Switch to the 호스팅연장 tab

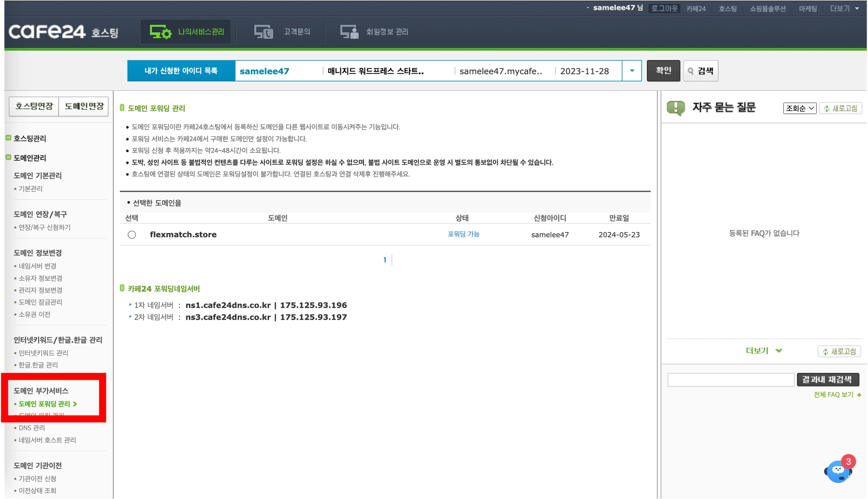click(34, 106)
